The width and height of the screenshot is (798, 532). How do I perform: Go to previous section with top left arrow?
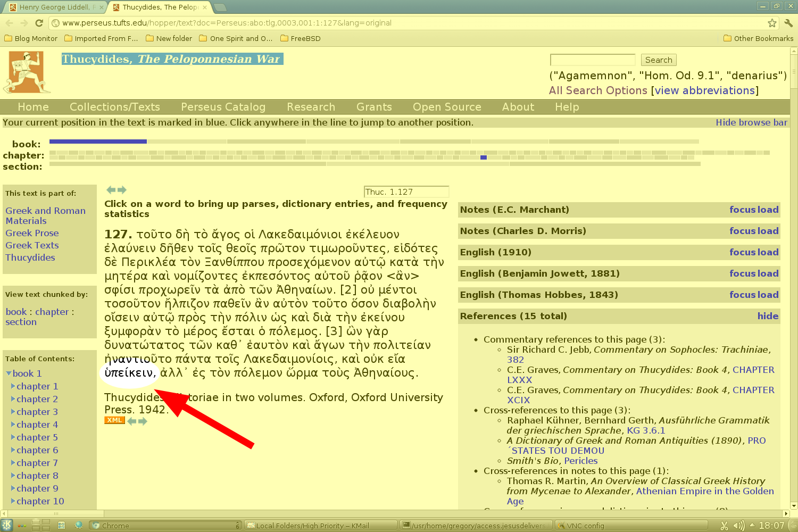click(x=111, y=190)
